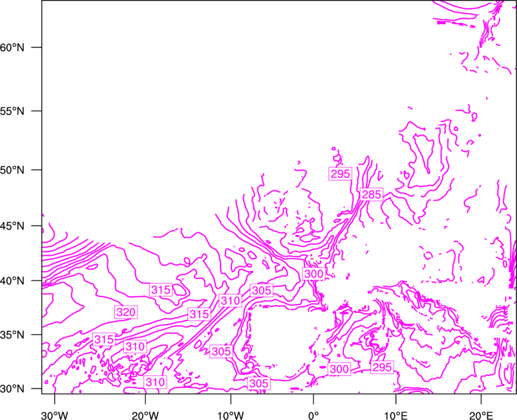
Task: Select the 20°W longitude axis label
Action: point(145,415)
